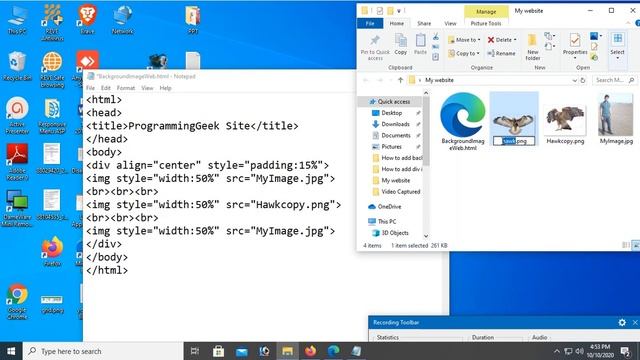Click the Paste shortcut icon in Clipboard group
The image size is (640, 360).
436,57
